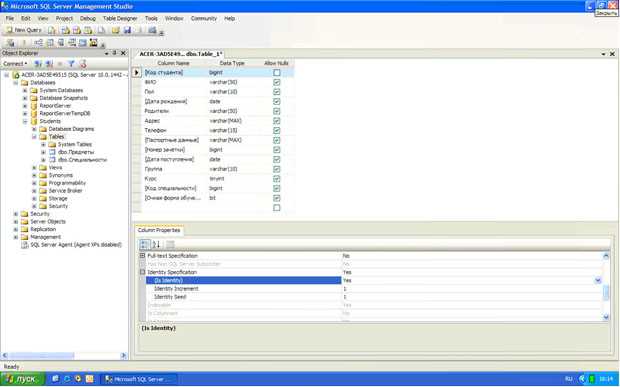Sort Column Properties alphabetically
This screenshot has width=620, height=387.
click(x=156, y=244)
